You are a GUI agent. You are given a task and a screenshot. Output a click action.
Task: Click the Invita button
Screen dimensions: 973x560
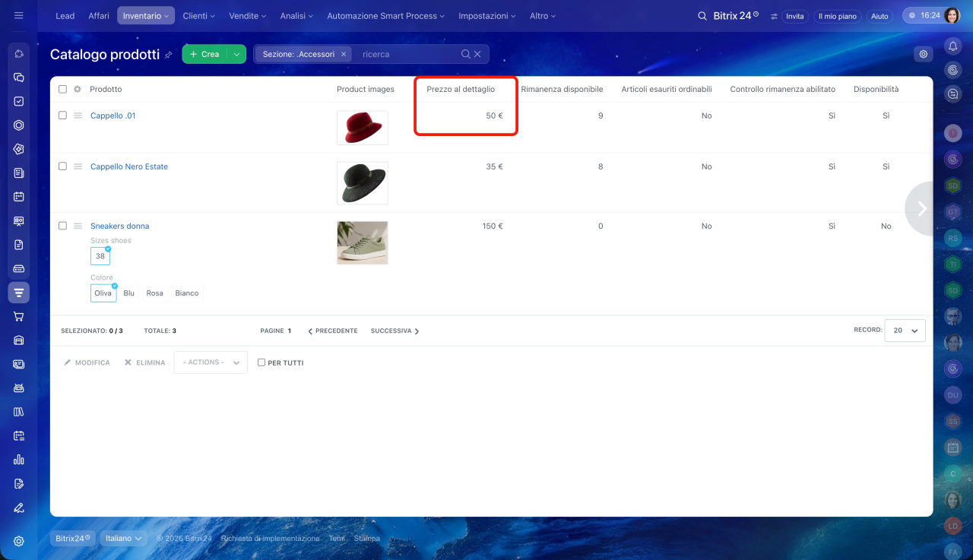coord(794,16)
